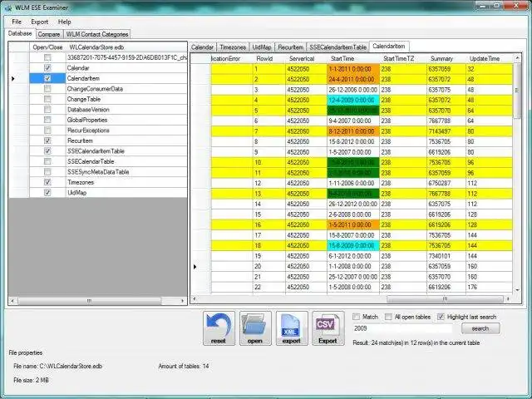The width and height of the screenshot is (532, 399).
Task: Check the SSESyncMetaDataTable checkbox
Action: [47, 172]
